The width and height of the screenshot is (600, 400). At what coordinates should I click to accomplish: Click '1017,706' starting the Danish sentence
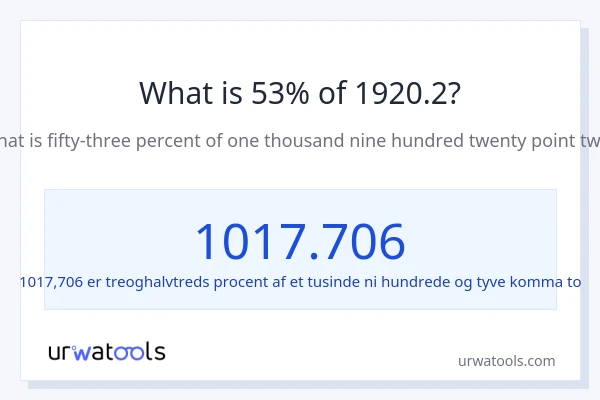pos(51,282)
